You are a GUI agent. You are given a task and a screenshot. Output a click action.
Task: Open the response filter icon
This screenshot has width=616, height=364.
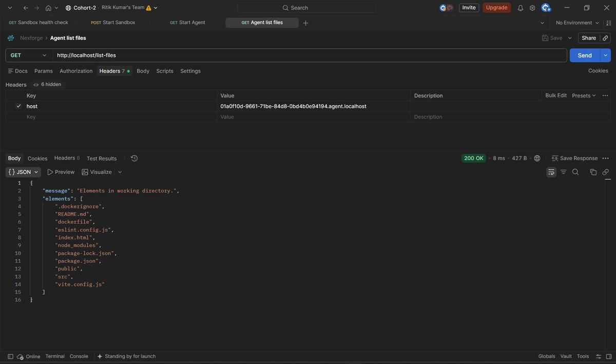pyautogui.click(x=563, y=172)
